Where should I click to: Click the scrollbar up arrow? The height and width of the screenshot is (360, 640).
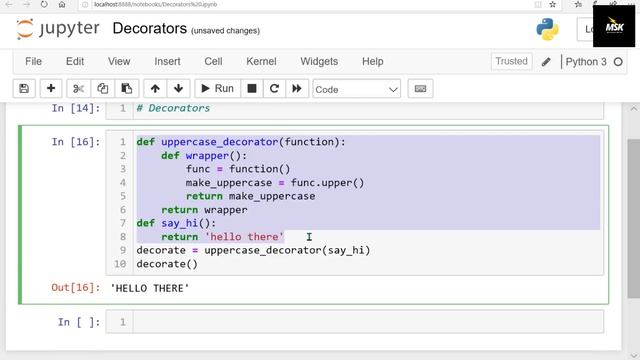pos(633,109)
